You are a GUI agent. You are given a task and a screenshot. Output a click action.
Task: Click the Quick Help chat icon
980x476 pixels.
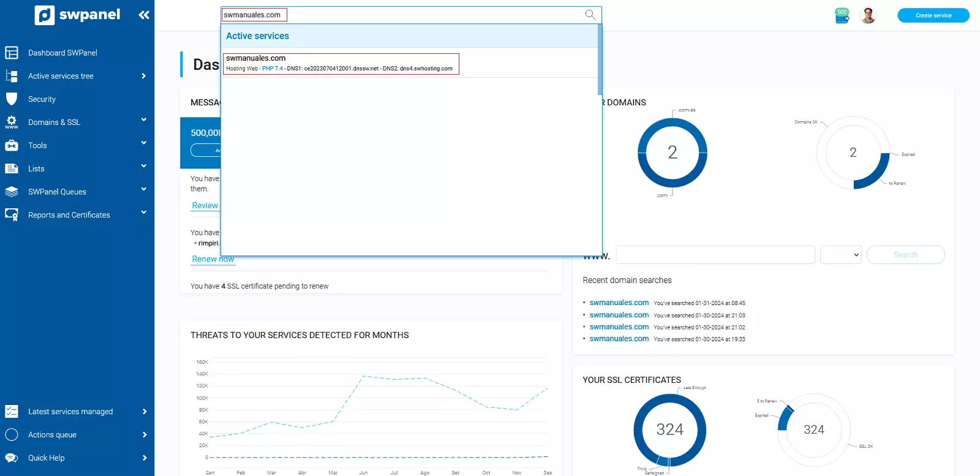12,458
